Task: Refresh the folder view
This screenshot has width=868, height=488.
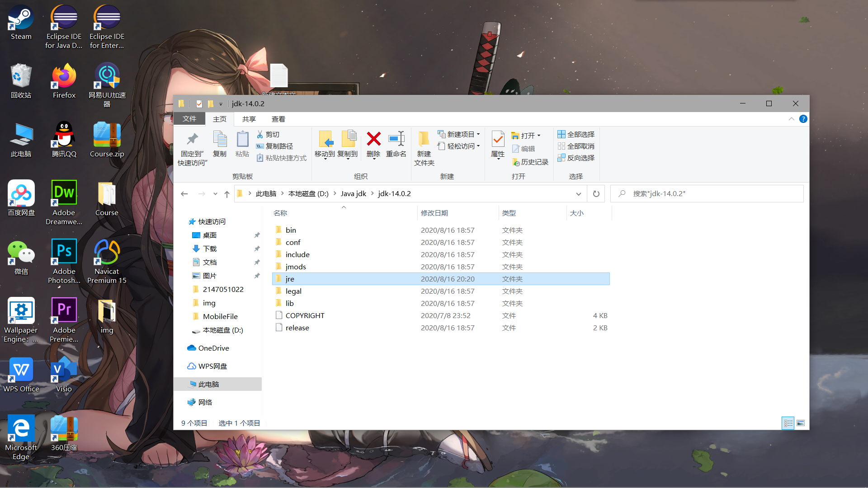Action: pos(596,193)
